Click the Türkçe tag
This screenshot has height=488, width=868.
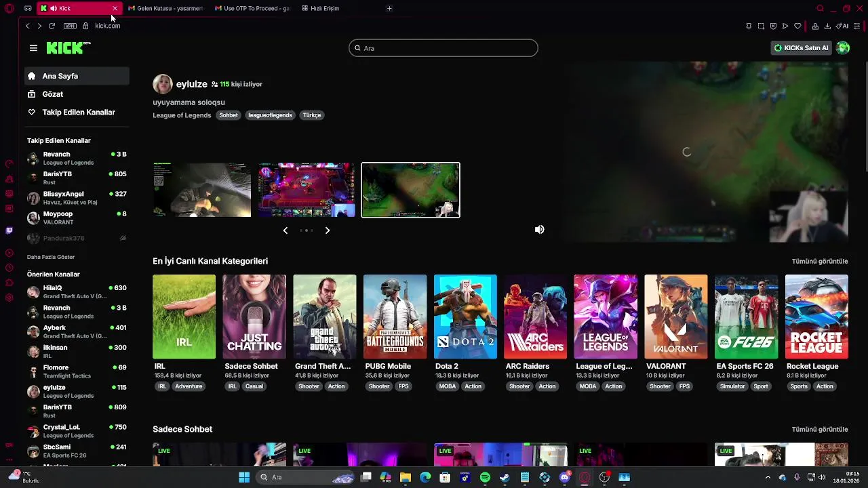pyautogui.click(x=312, y=115)
